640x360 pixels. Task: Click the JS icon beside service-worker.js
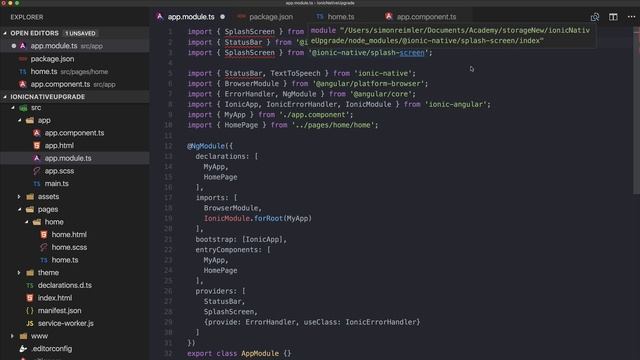(30, 324)
